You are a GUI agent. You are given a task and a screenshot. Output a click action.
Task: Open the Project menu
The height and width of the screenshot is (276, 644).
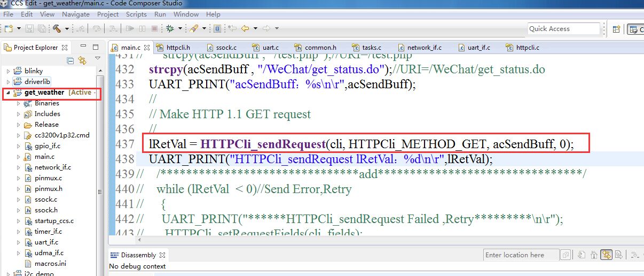click(x=108, y=14)
